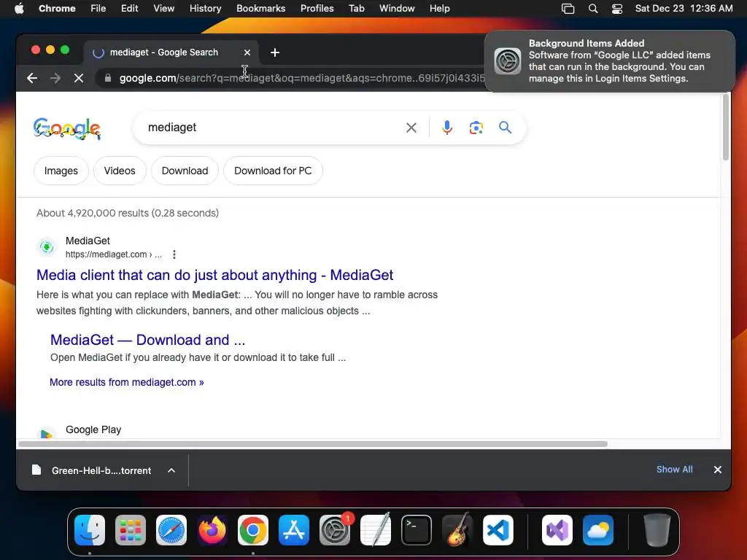The height and width of the screenshot is (560, 747).
Task: Open System Settings from the Dock
Action: (335, 530)
